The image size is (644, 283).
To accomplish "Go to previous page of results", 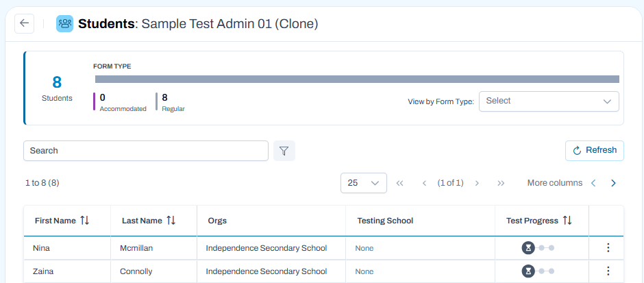I will 425,183.
